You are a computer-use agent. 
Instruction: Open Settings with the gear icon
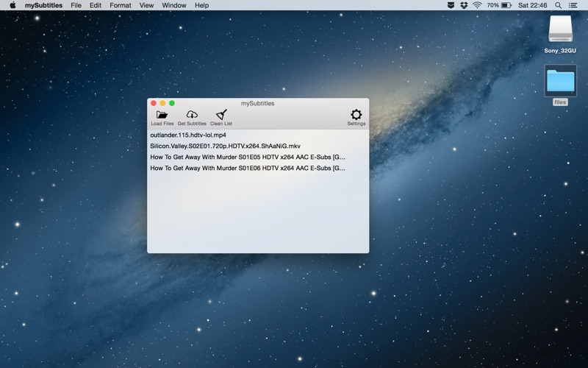point(356,115)
